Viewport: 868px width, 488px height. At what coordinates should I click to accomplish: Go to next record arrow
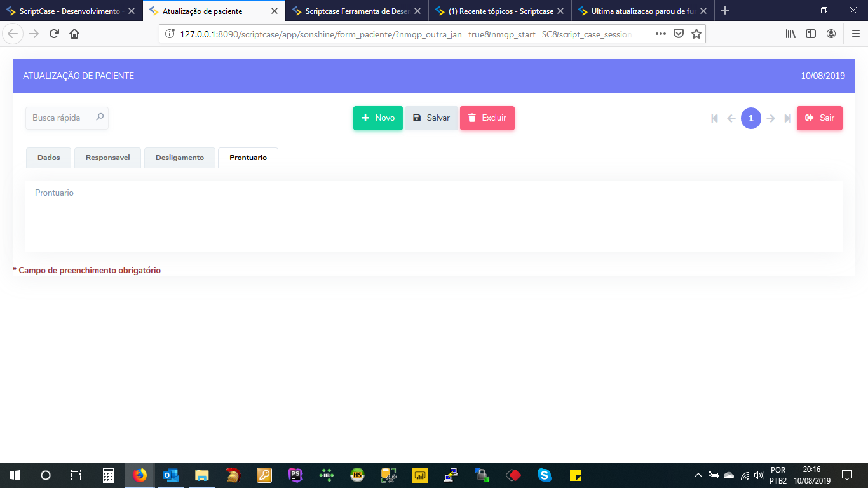pyautogui.click(x=771, y=118)
